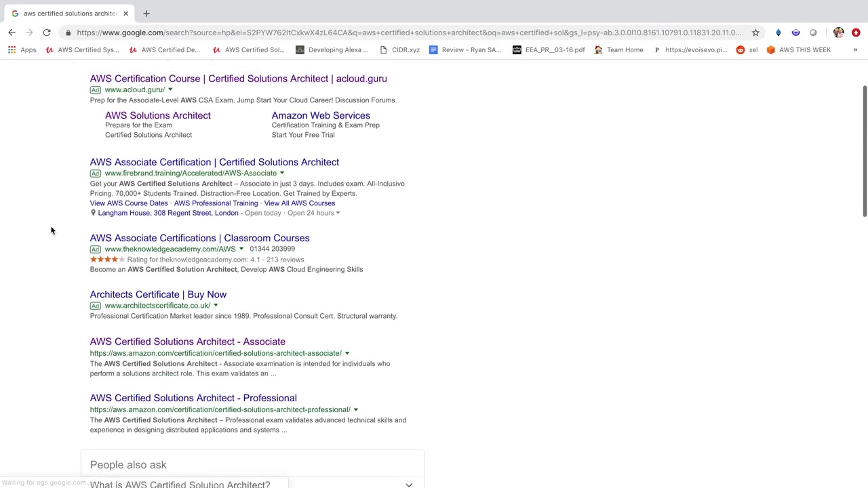Open the Amazon Web Services sitelink
The height and width of the screenshot is (488, 868).
[321, 116]
